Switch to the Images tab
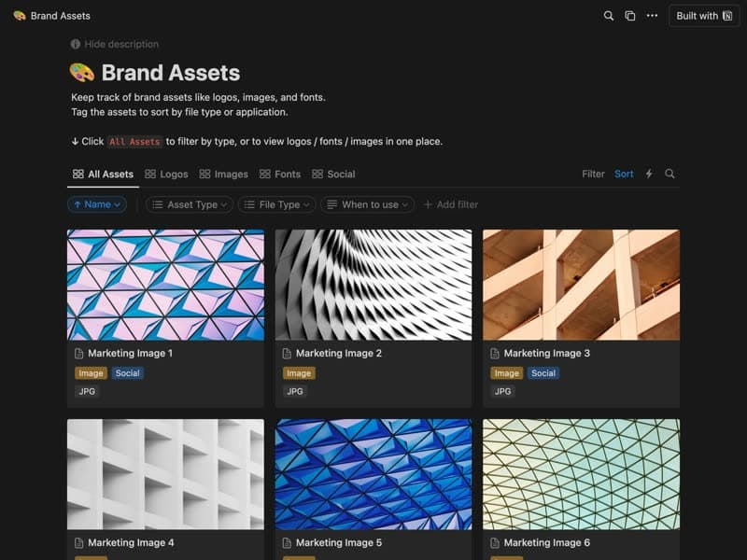747x560 pixels. point(223,175)
